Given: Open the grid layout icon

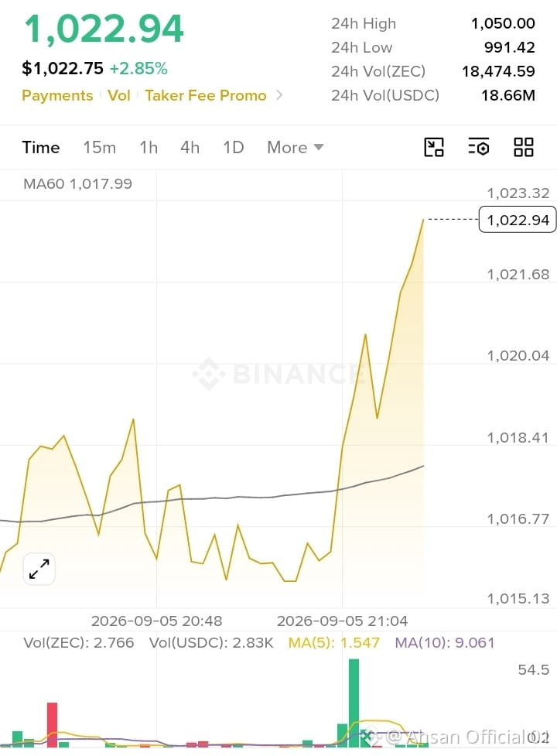Looking at the screenshot, I should tap(523, 147).
